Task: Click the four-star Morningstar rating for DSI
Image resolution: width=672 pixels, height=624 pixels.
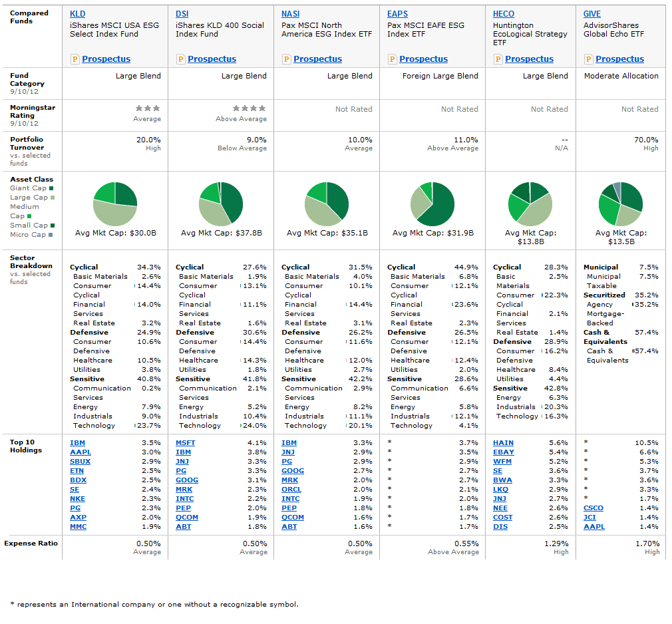Action: pos(250,108)
